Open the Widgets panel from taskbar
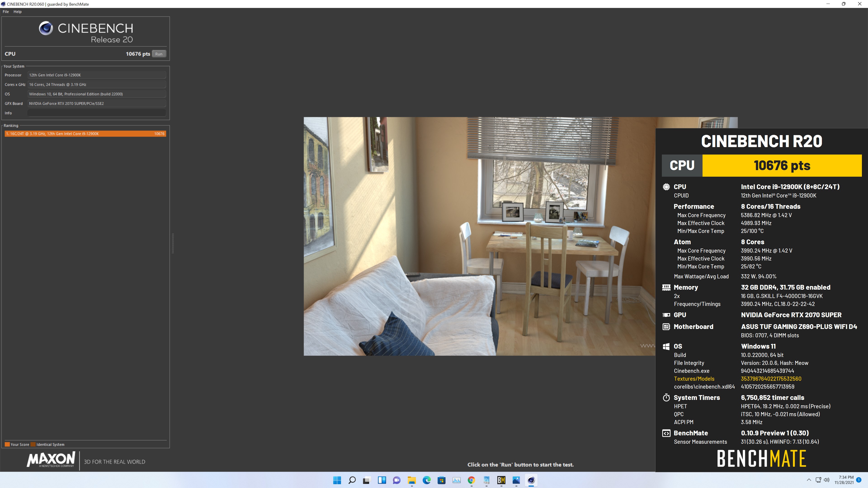 (382, 480)
